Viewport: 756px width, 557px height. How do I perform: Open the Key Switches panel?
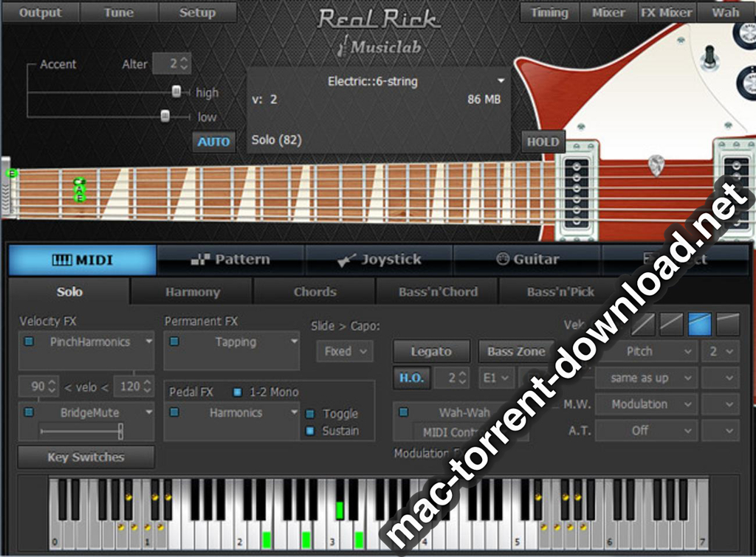click(x=86, y=457)
